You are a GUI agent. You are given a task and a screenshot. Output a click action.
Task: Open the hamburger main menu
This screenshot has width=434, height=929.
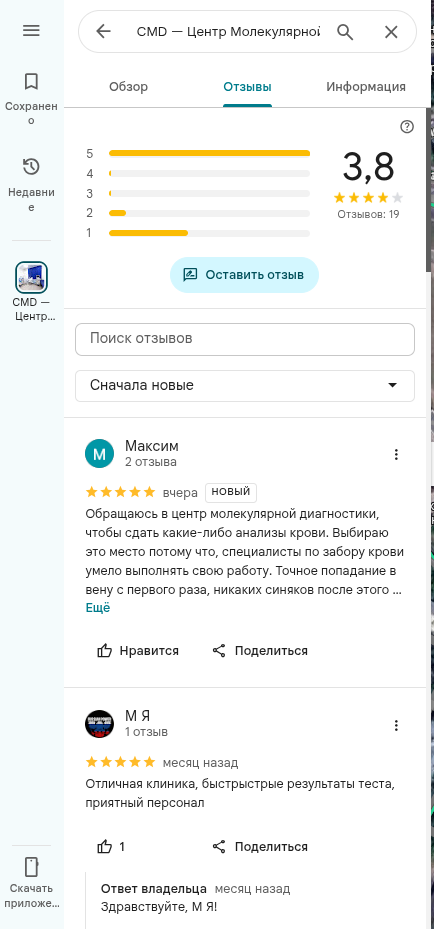tap(31, 31)
